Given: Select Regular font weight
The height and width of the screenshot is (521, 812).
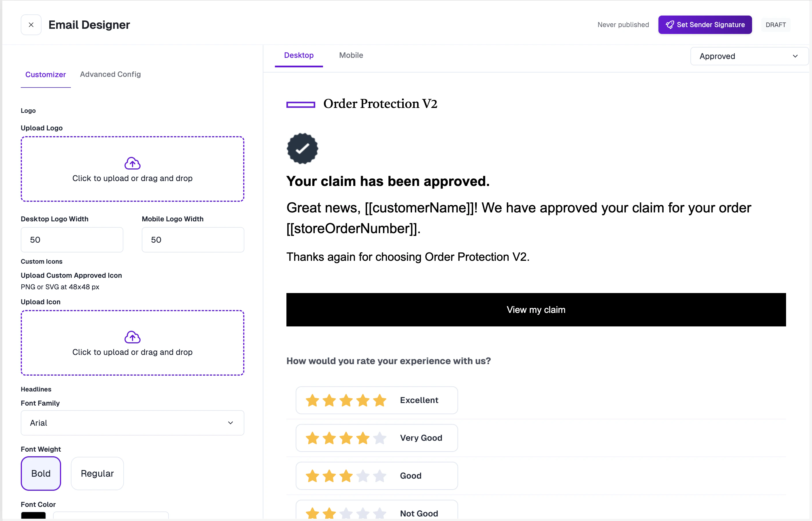Looking at the screenshot, I should 97,473.
